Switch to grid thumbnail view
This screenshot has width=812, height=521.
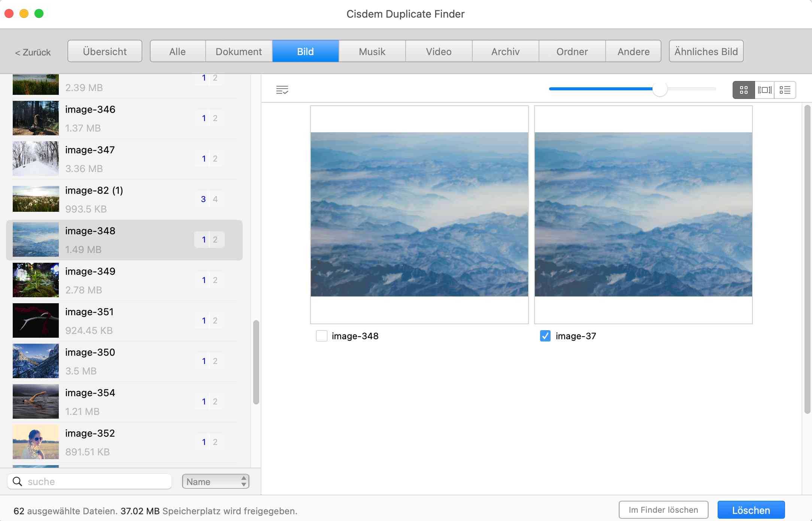tap(743, 90)
